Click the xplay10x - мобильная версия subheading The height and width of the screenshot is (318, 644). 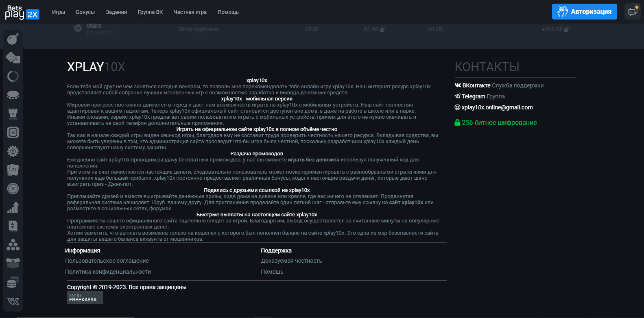click(x=257, y=99)
